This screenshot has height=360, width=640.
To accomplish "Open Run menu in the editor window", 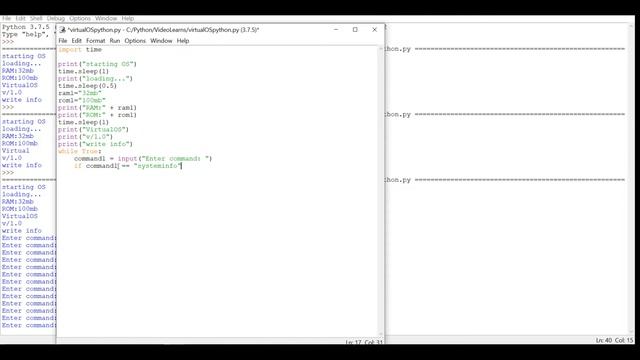I will click(115, 41).
